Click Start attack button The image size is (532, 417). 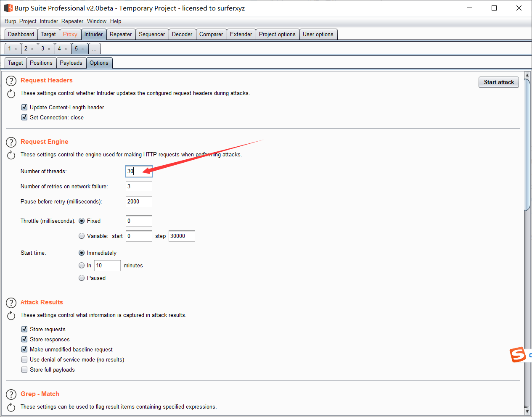tap(499, 82)
